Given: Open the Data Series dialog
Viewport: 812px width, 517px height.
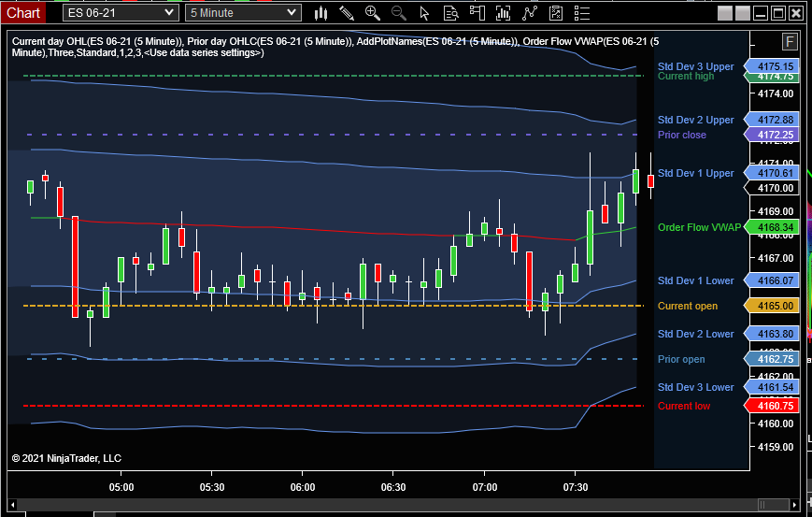Looking at the screenshot, I should click(x=503, y=13).
